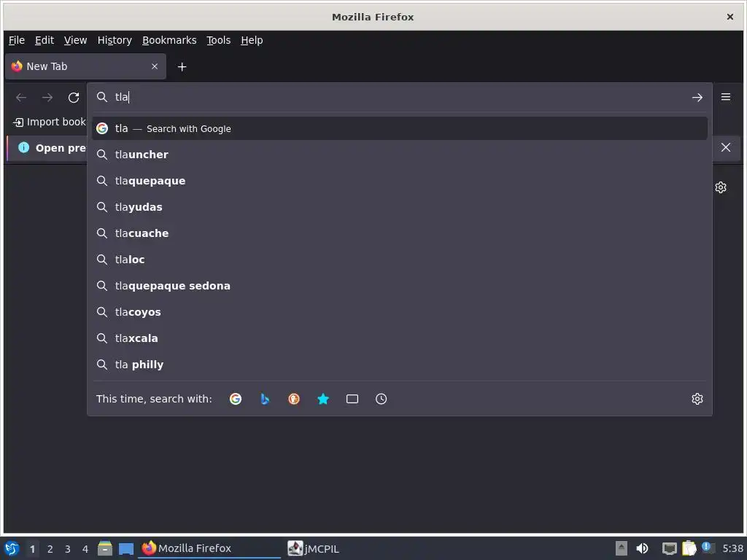Open the taskbar start menu icon
This screenshot has width=747, height=560.
12,548
